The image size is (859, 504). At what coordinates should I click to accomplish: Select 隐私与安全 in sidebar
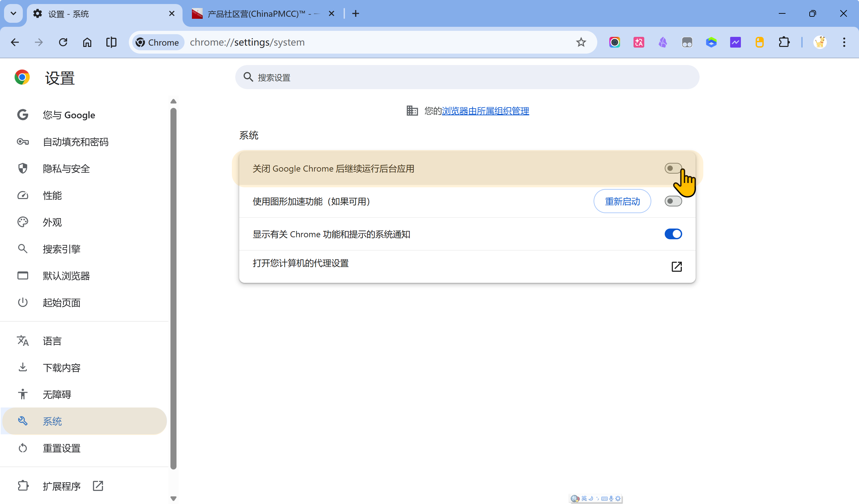coord(66,169)
